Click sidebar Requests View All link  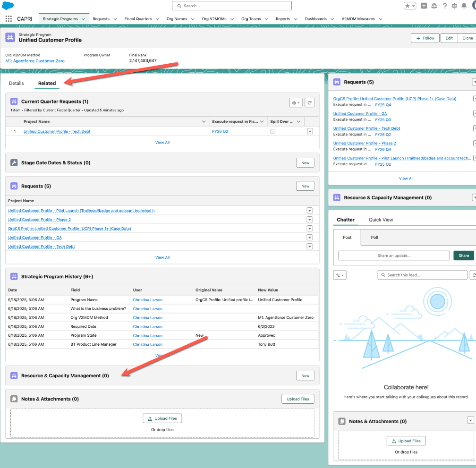pos(406,179)
